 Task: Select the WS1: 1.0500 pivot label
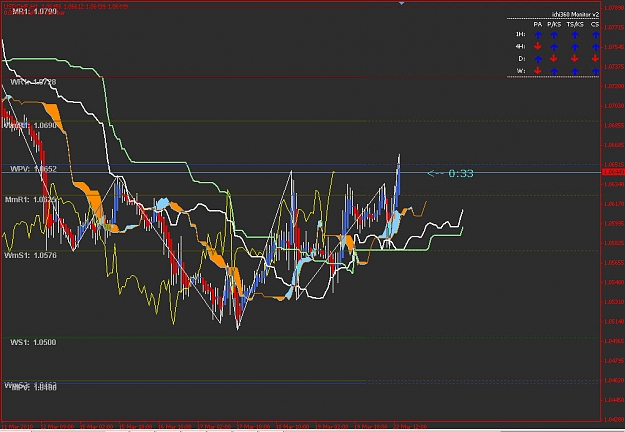(33, 342)
